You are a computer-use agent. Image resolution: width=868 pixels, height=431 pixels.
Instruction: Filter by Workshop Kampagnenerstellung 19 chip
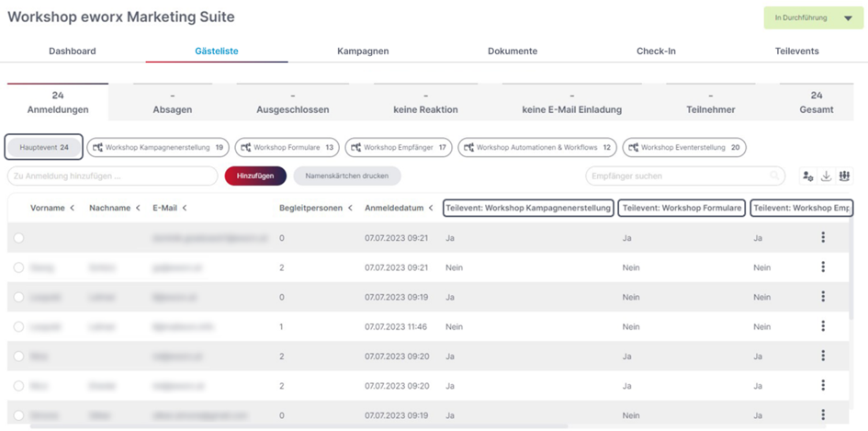click(158, 147)
